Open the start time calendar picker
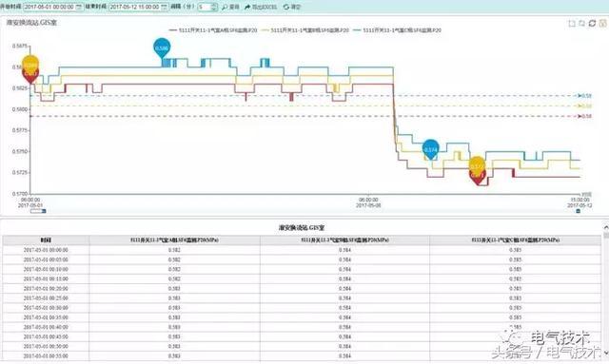 coord(79,7)
